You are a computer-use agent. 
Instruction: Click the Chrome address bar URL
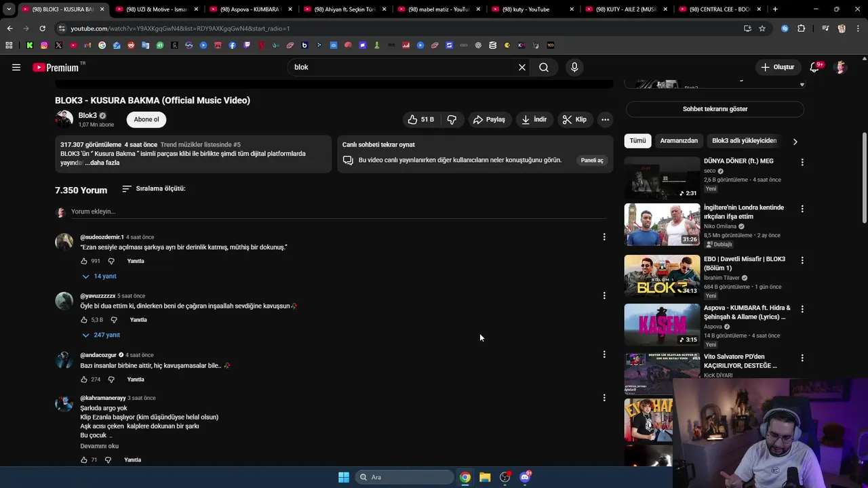[x=180, y=28]
